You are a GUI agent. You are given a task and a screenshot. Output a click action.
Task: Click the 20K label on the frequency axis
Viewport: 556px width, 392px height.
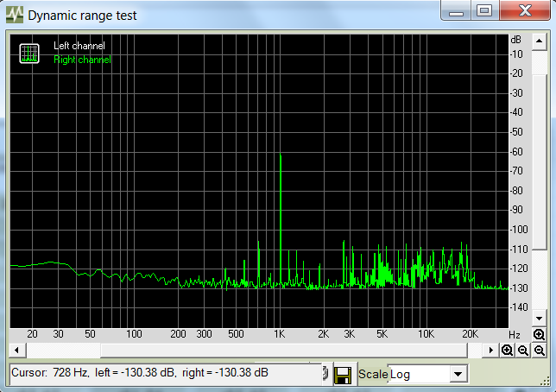click(470, 334)
